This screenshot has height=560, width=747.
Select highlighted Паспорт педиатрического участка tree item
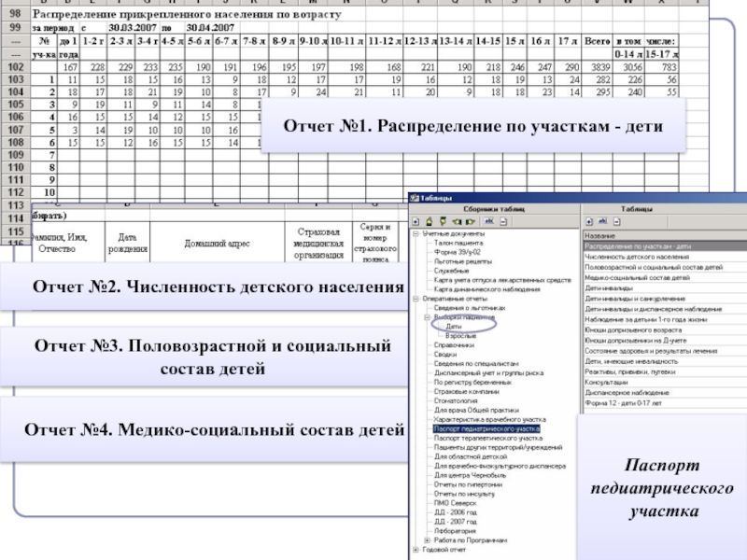(x=486, y=429)
